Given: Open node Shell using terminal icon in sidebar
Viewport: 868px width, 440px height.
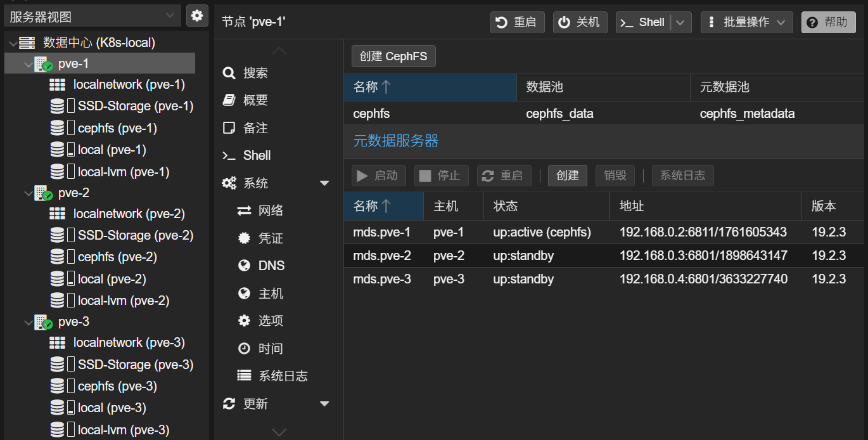Looking at the screenshot, I should point(229,155).
